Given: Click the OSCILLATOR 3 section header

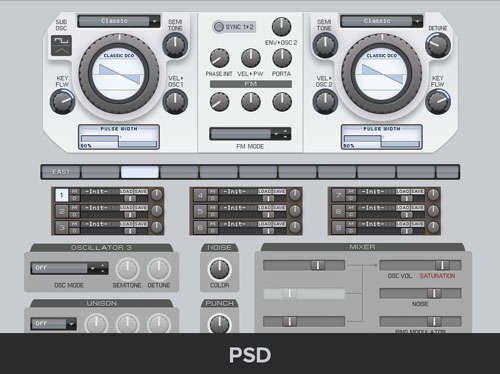Looking at the screenshot, I should (101, 248).
